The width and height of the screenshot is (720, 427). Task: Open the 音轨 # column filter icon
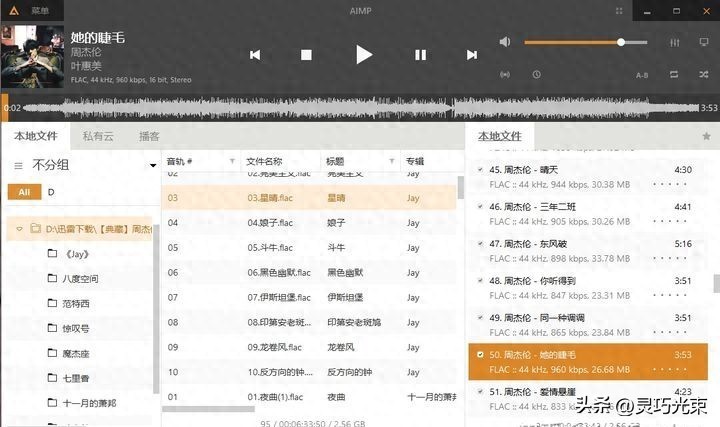click(232, 161)
